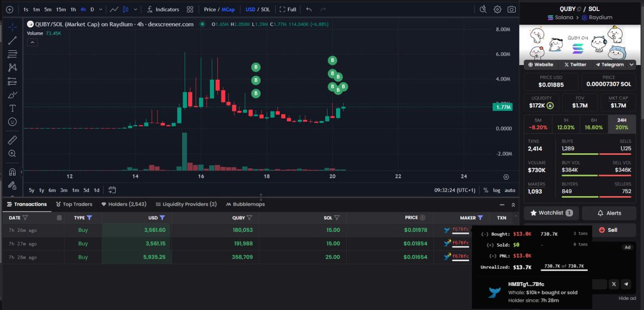Switch chart to Price display
644x310 pixels.
[x=210, y=10]
